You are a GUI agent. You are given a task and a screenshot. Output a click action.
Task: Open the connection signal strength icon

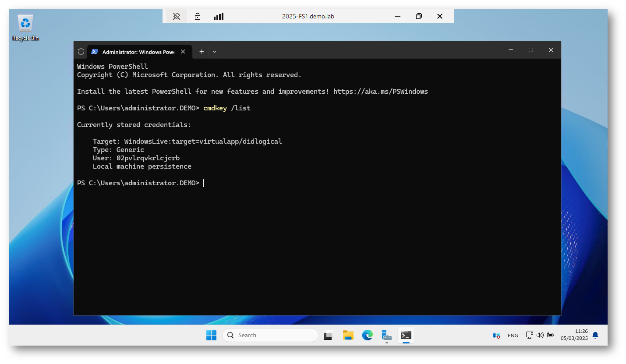point(219,16)
